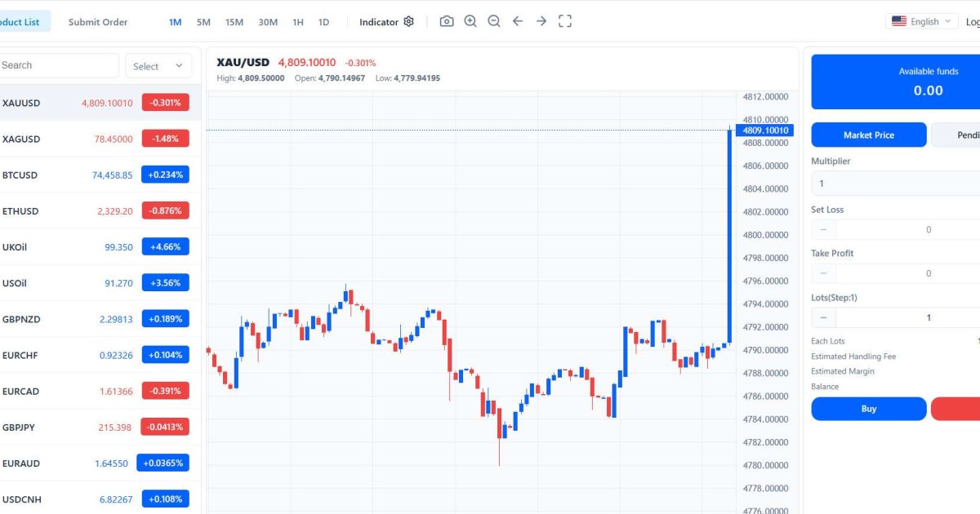Select GBPJPY in the product list
This screenshot has width=980, height=514.
click(100, 427)
